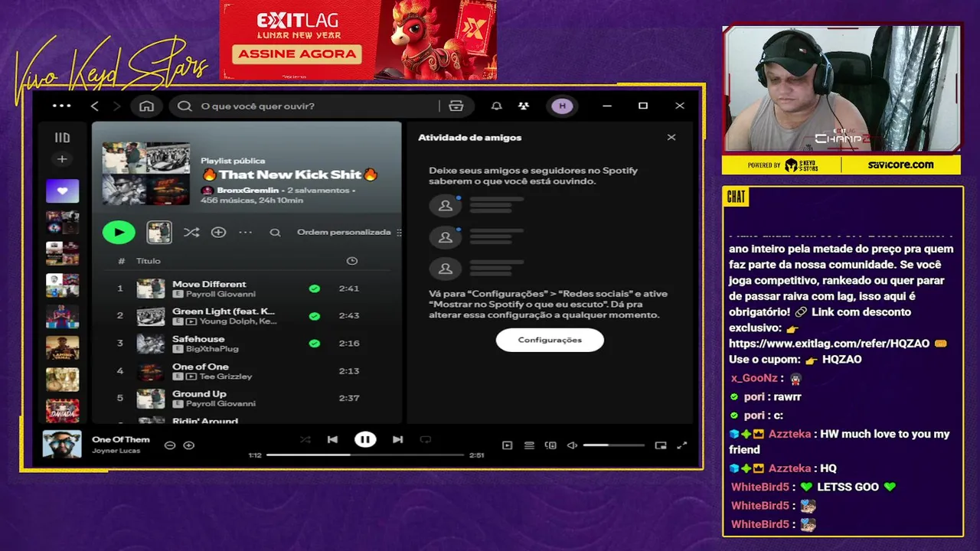The height and width of the screenshot is (551, 980).
Task: Seek on the song progress bar
Action: pyautogui.click(x=365, y=455)
